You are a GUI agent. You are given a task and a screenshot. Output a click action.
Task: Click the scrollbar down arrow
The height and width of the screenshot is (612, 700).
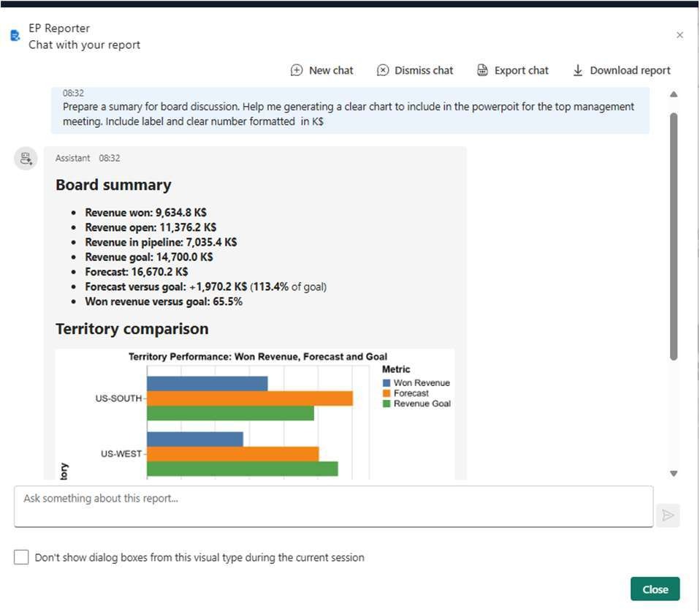pyautogui.click(x=674, y=474)
